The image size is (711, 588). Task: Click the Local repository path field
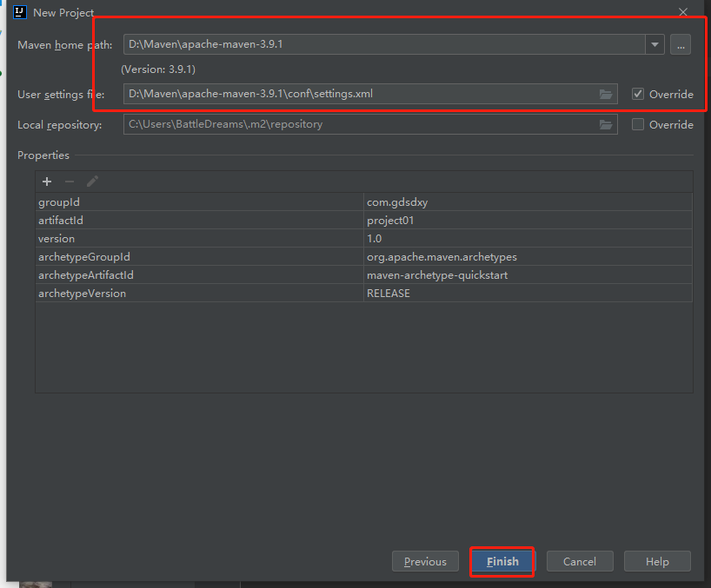370,124
